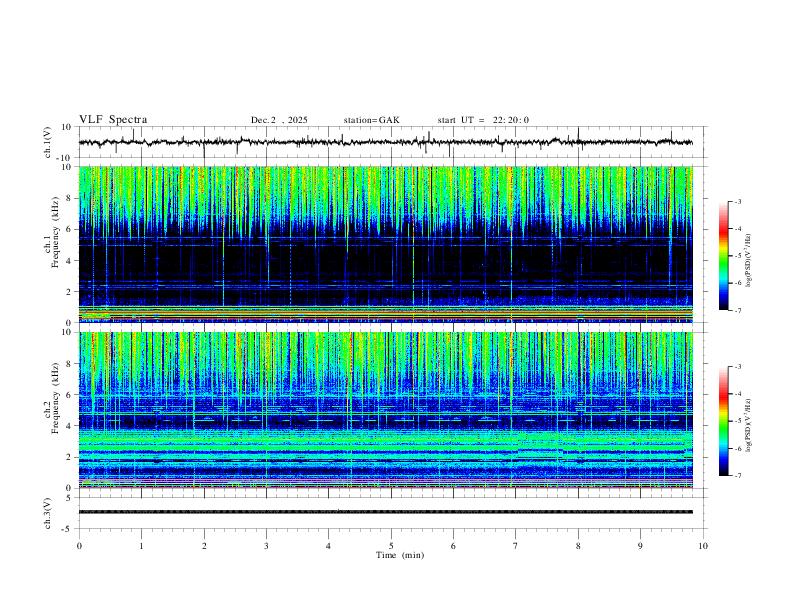Click the "Time (min)" axis title

(400, 555)
